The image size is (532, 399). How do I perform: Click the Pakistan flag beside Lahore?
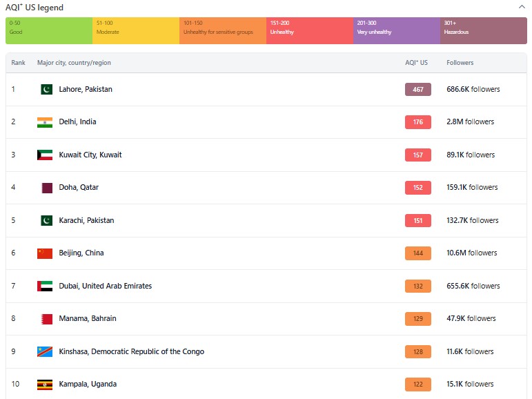point(46,89)
